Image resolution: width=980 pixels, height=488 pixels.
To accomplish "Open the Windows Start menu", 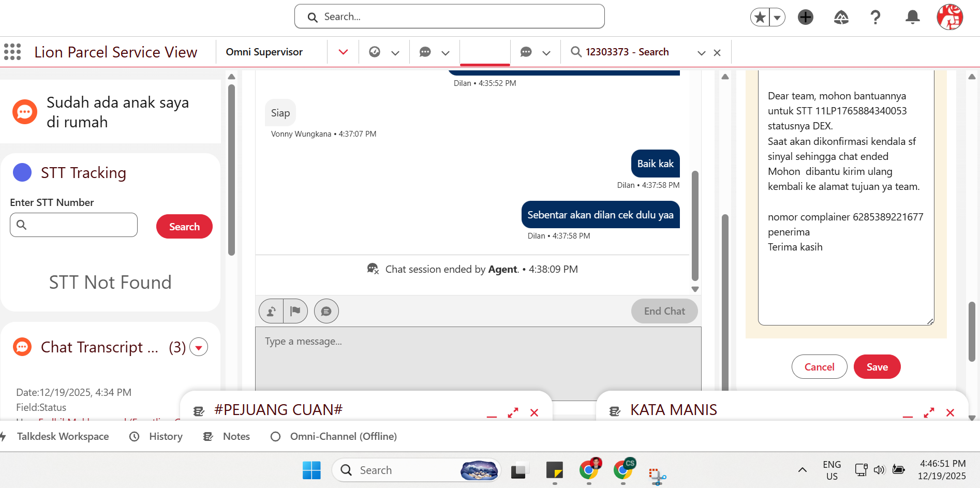I will point(311,470).
